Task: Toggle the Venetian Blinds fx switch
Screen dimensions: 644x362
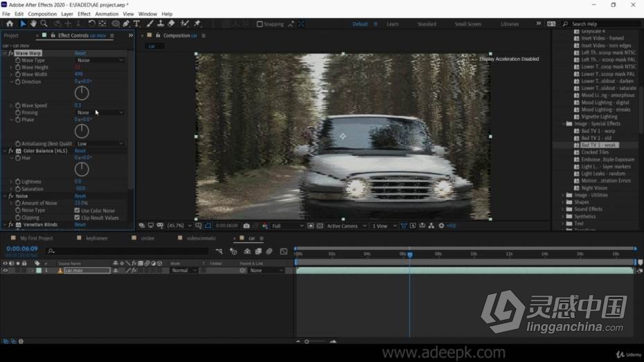Action: 10,225
